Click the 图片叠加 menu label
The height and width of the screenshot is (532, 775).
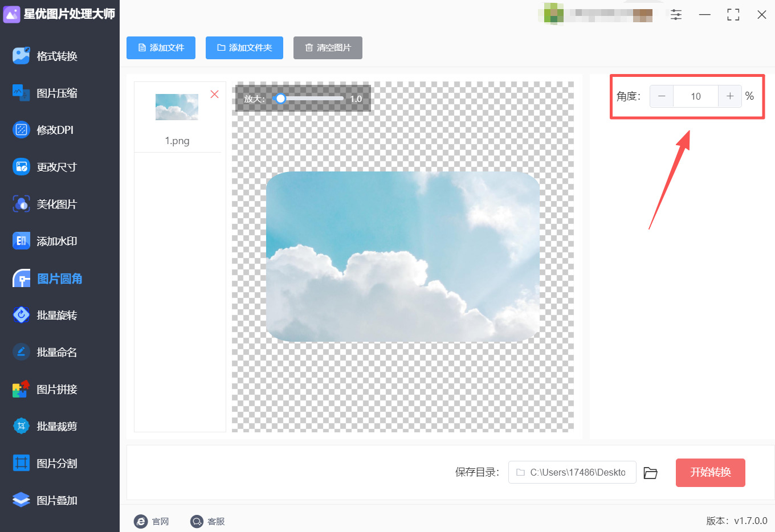tap(57, 500)
